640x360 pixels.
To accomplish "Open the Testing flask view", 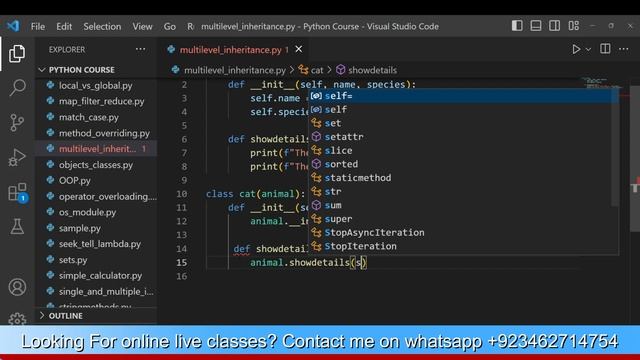I will pos(17,227).
